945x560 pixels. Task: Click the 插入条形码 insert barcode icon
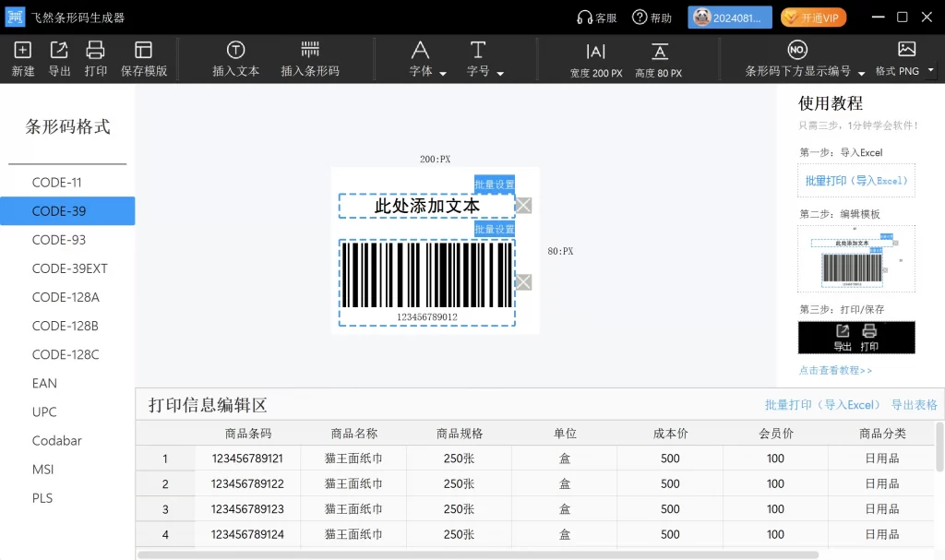coord(310,50)
